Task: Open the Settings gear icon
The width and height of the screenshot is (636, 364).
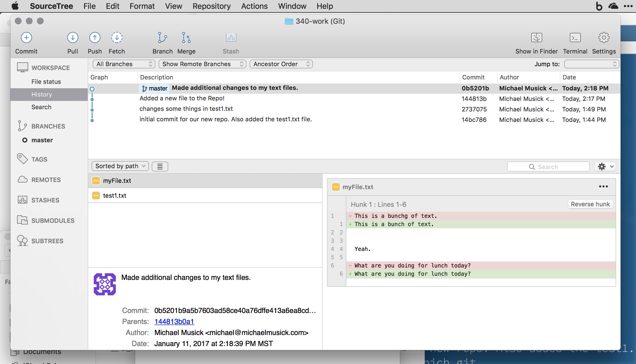Action: [604, 38]
